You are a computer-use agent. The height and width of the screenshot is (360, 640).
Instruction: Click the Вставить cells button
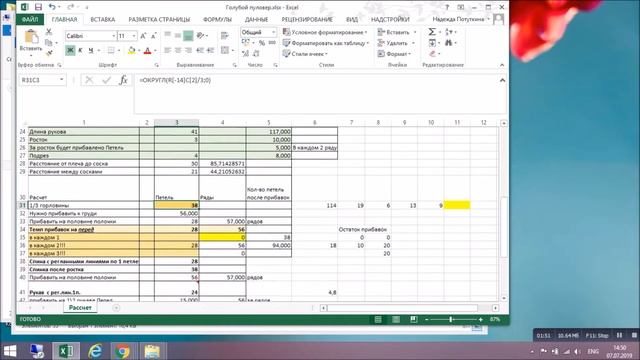(397, 32)
